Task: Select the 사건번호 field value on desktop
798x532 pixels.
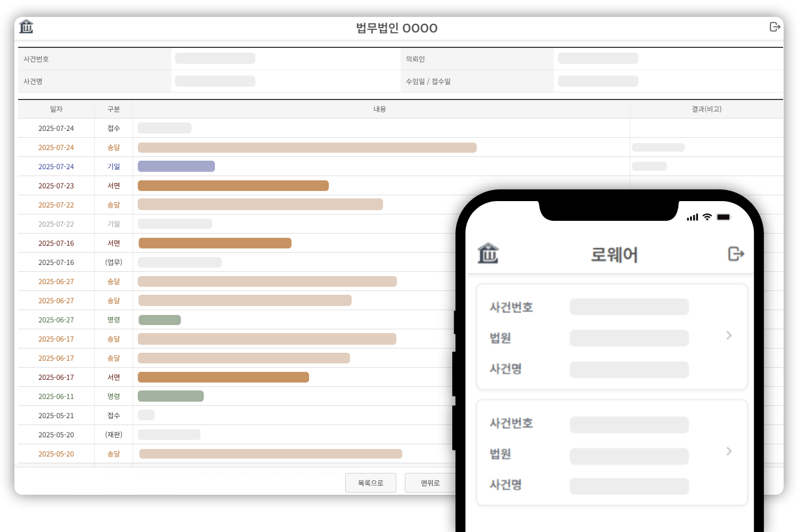Action: (215, 59)
